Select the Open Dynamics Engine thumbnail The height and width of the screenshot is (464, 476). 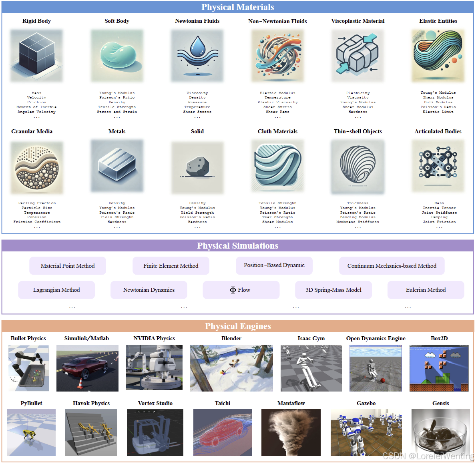coord(376,368)
